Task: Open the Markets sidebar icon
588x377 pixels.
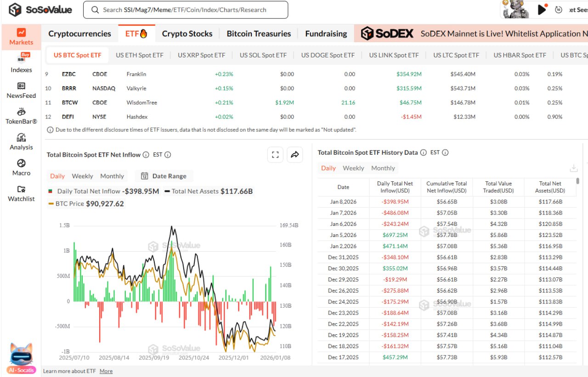Action: coord(21,33)
